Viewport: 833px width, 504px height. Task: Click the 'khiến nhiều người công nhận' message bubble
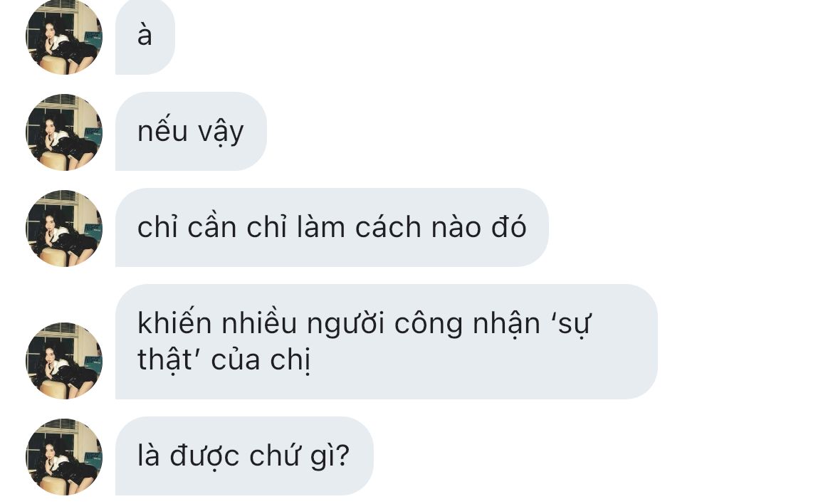tap(386, 342)
